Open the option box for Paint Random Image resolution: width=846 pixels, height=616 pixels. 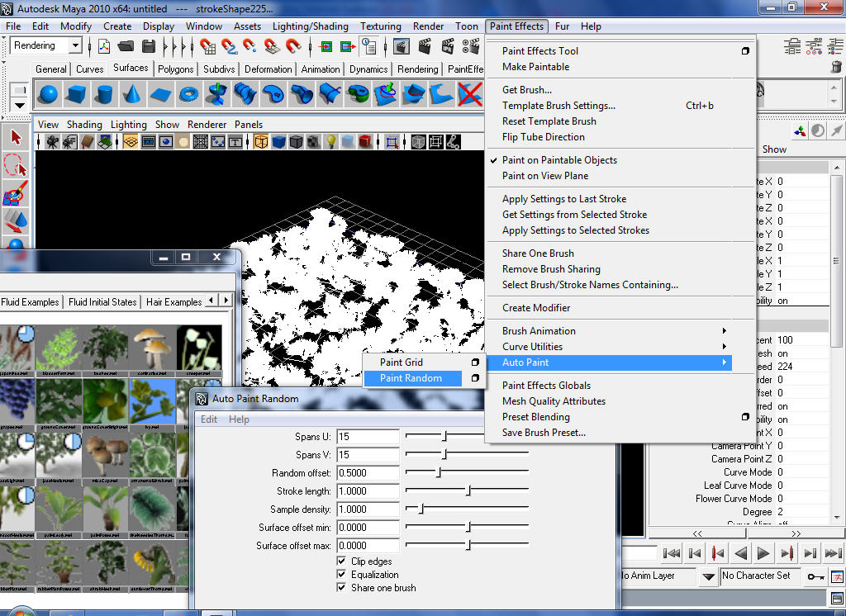click(x=475, y=378)
